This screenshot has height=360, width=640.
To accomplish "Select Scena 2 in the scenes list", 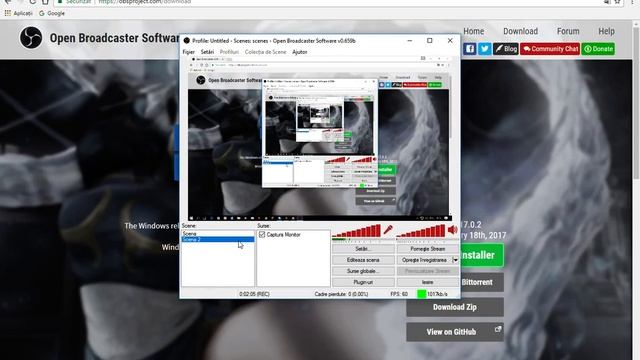I will click(218, 239).
